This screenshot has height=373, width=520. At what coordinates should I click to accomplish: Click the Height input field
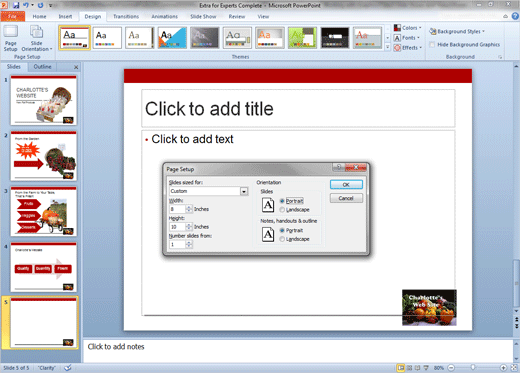(x=177, y=227)
